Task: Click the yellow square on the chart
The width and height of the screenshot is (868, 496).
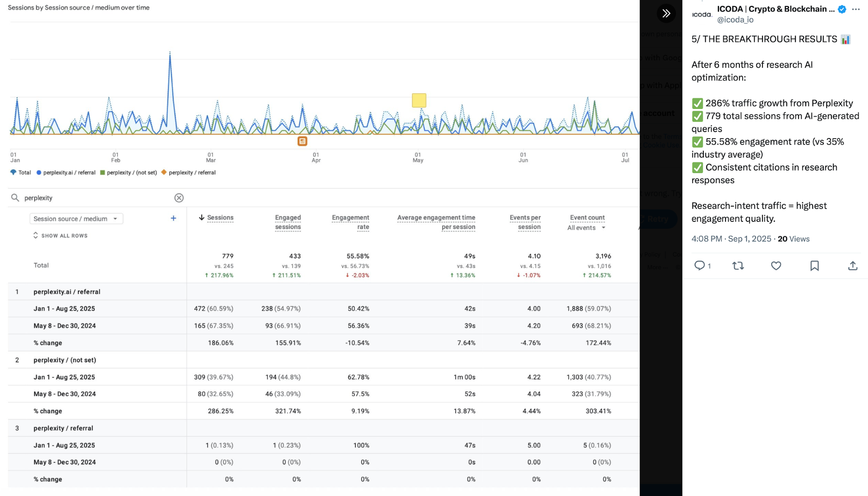Action: pyautogui.click(x=419, y=100)
